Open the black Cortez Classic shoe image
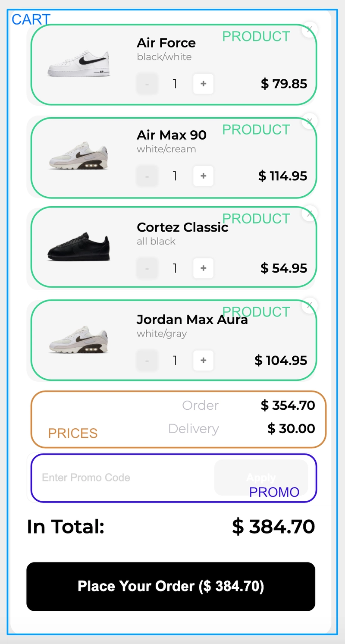Viewport: 345px width, 644px height. pos(78,247)
